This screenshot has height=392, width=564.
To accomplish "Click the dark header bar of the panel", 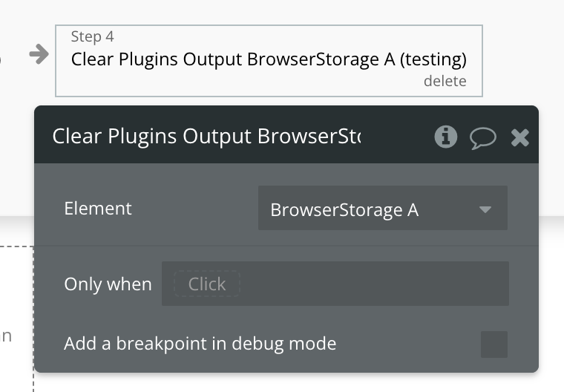I will click(286, 134).
